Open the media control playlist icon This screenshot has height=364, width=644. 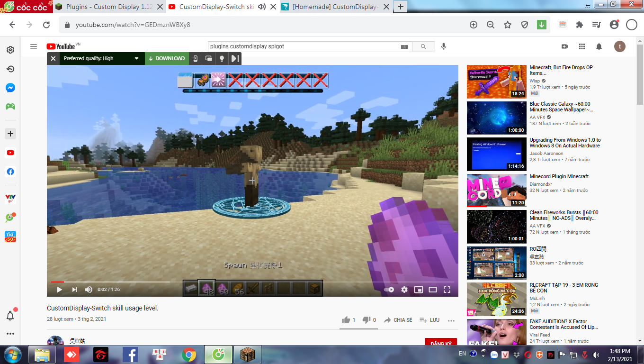(597, 25)
